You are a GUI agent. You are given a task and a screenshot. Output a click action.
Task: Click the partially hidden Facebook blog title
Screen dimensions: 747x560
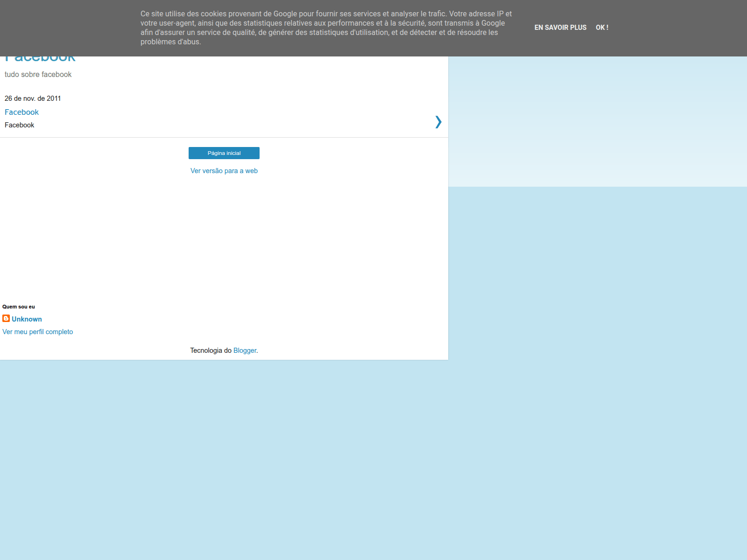[x=40, y=59]
